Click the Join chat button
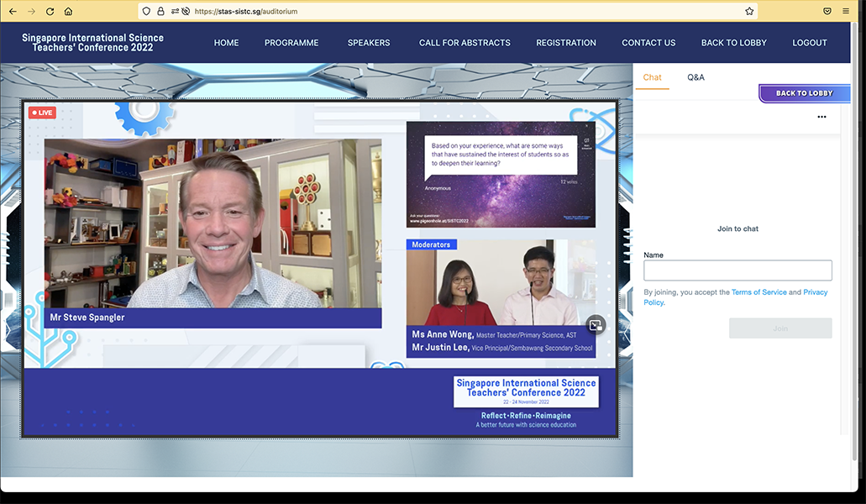The image size is (866, 504). point(779,328)
